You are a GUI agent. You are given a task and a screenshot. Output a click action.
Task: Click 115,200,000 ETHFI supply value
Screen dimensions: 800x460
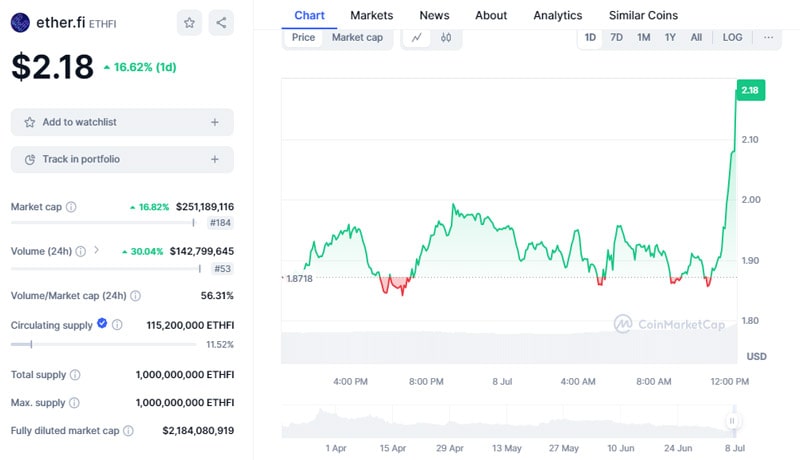[190, 325]
